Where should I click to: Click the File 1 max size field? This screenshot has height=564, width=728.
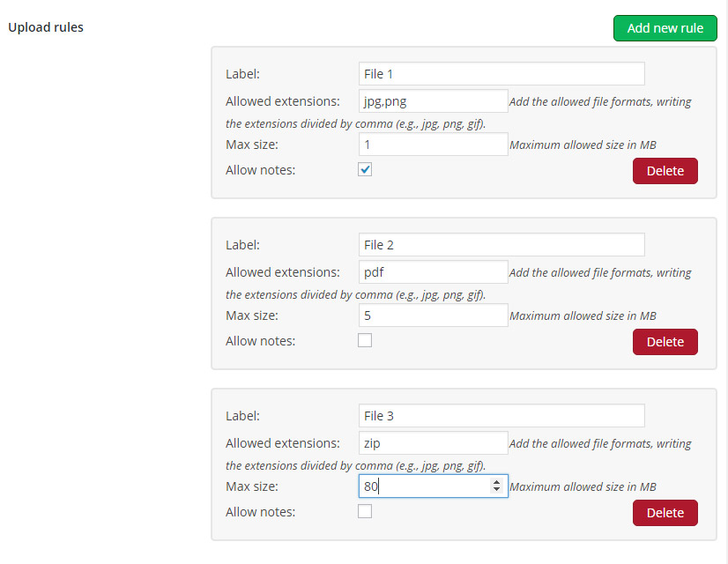tap(433, 145)
